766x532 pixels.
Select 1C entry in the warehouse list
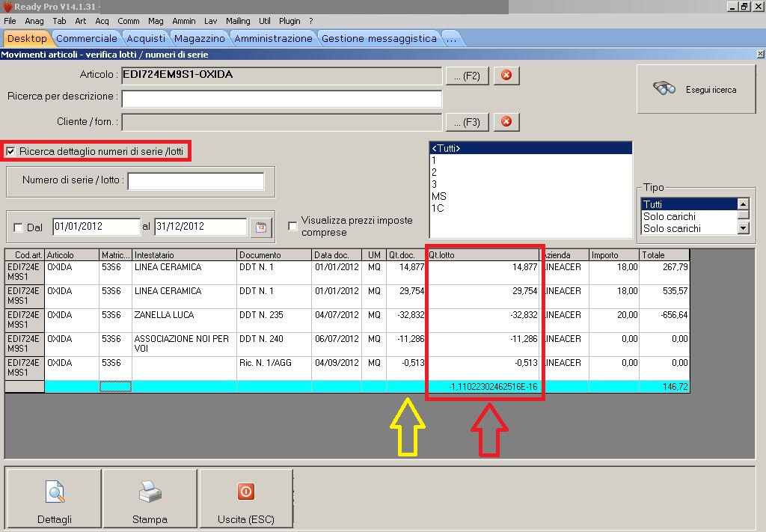click(x=530, y=208)
